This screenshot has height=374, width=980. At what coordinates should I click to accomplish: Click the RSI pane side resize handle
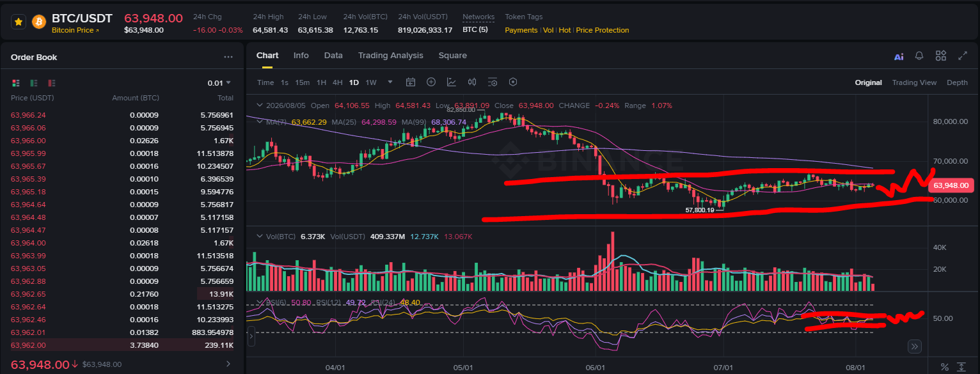(x=251, y=336)
